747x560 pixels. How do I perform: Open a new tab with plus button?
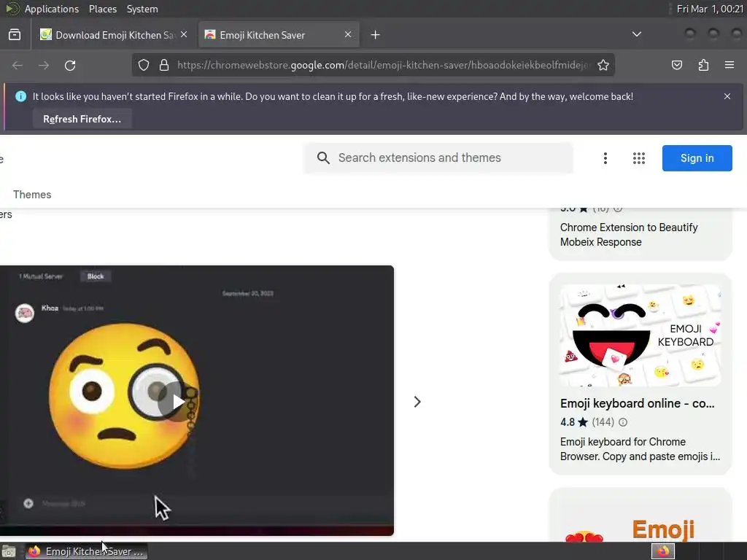376,35
